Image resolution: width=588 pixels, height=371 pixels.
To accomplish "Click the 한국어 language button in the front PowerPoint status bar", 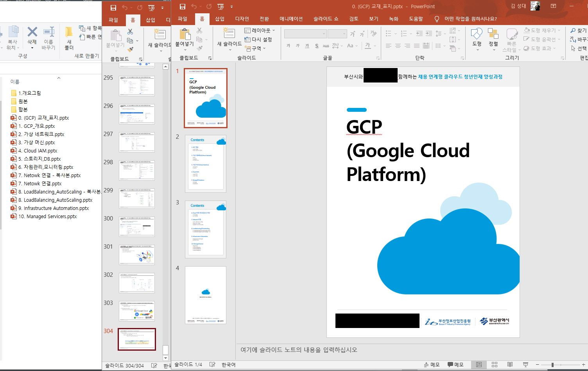I will tap(229, 365).
